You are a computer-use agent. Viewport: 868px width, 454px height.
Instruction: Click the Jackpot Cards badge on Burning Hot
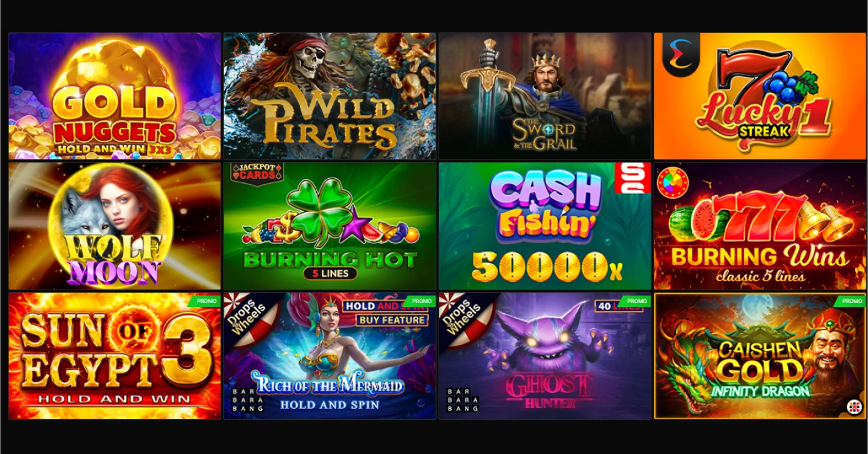point(257,173)
